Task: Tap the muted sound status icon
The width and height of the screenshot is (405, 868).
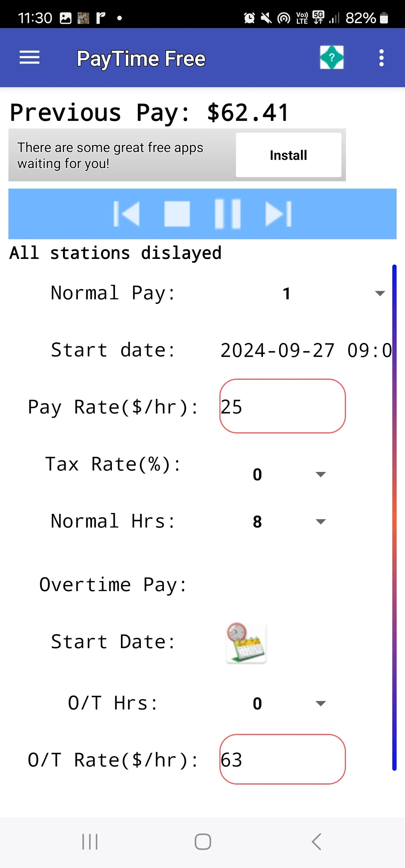Action: coord(266,18)
